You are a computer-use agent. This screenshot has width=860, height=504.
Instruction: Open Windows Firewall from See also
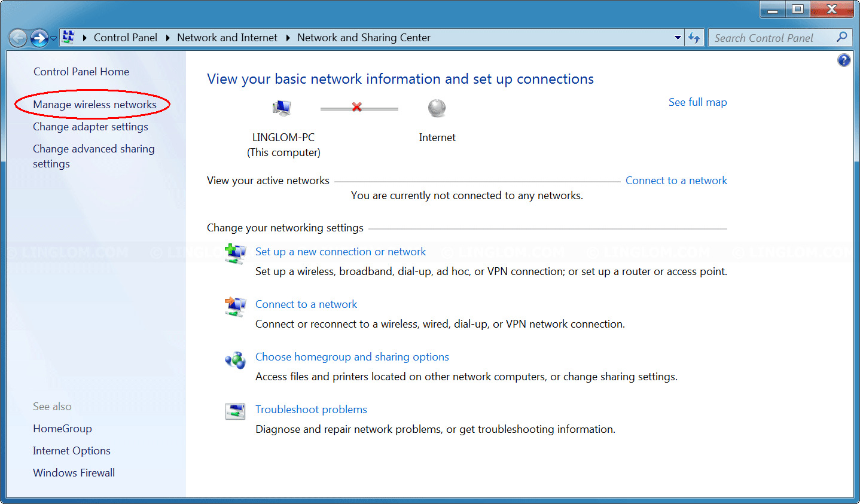(74, 473)
